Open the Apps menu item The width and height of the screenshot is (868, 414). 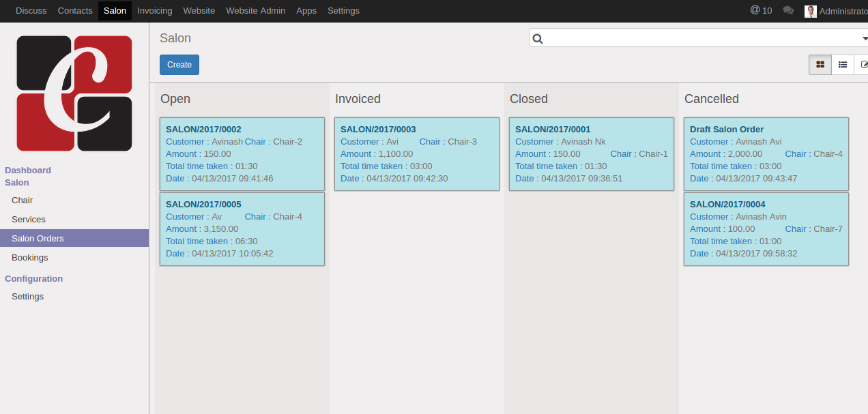[x=306, y=11]
